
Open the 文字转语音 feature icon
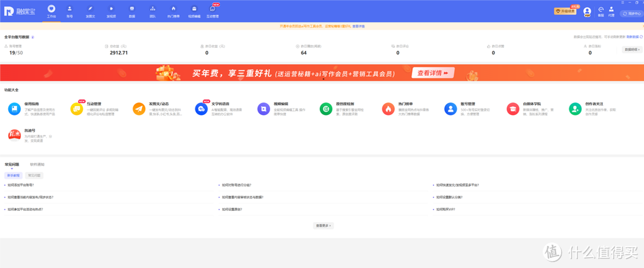tap(201, 109)
